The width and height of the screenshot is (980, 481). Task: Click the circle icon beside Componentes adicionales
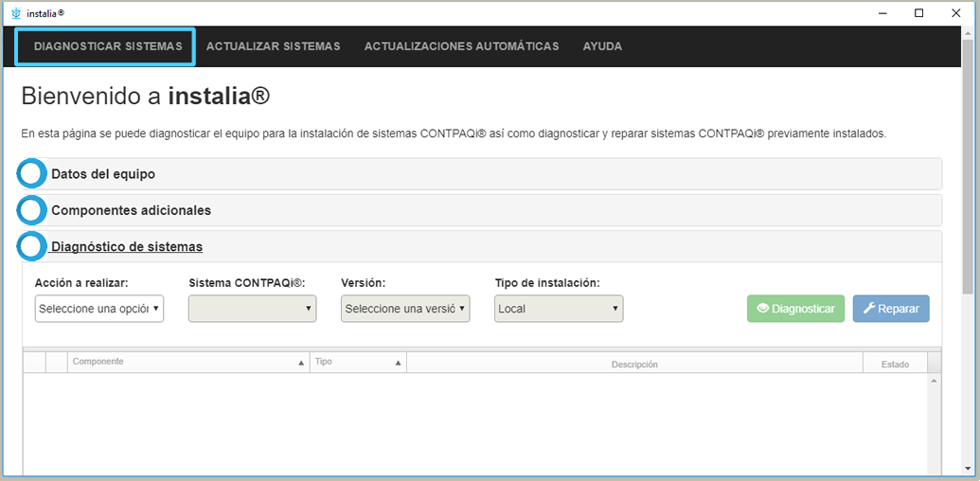(32, 210)
